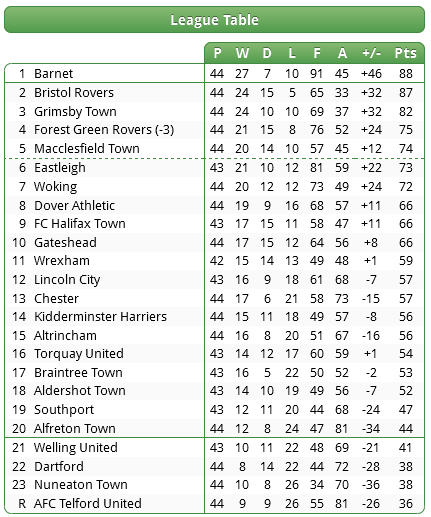Select Forest Green Rovers (-3) entry

tap(104, 130)
